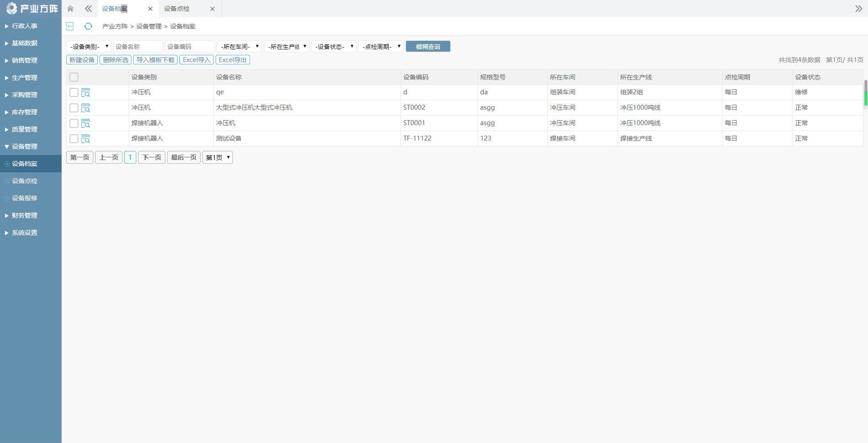This screenshot has width=868, height=443.
Task: Select the checkbox for the 测试设备 row
Action: [x=74, y=139]
